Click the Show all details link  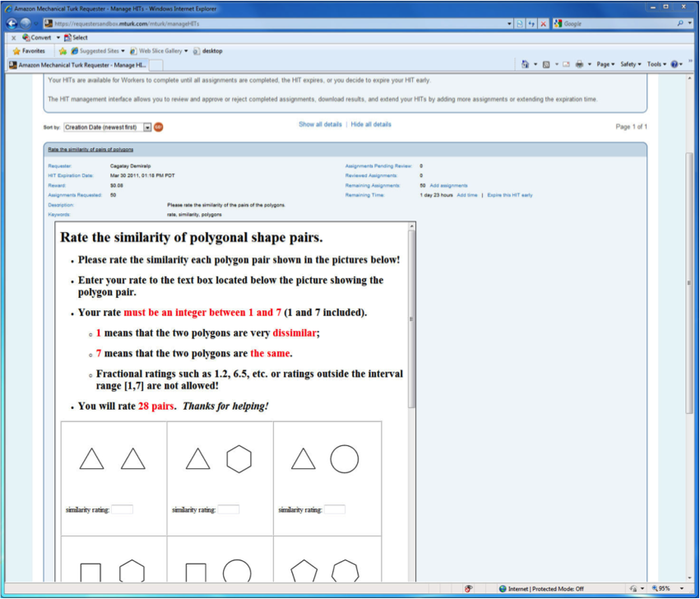coord(320,124)
